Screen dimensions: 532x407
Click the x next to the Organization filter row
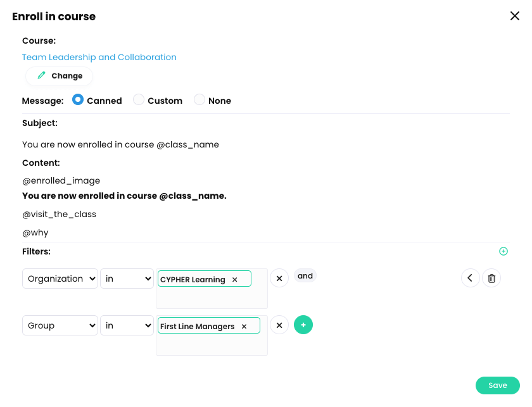(279, 278)
